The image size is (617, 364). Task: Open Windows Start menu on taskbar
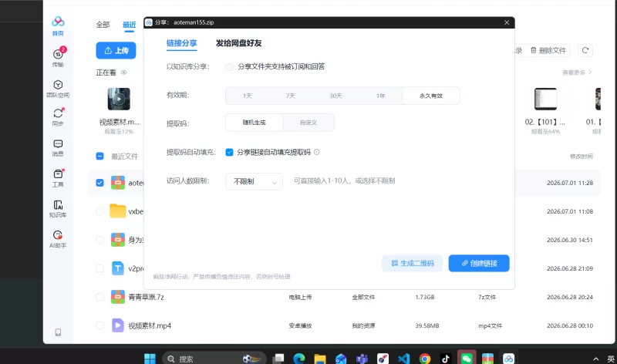point(150,359)
